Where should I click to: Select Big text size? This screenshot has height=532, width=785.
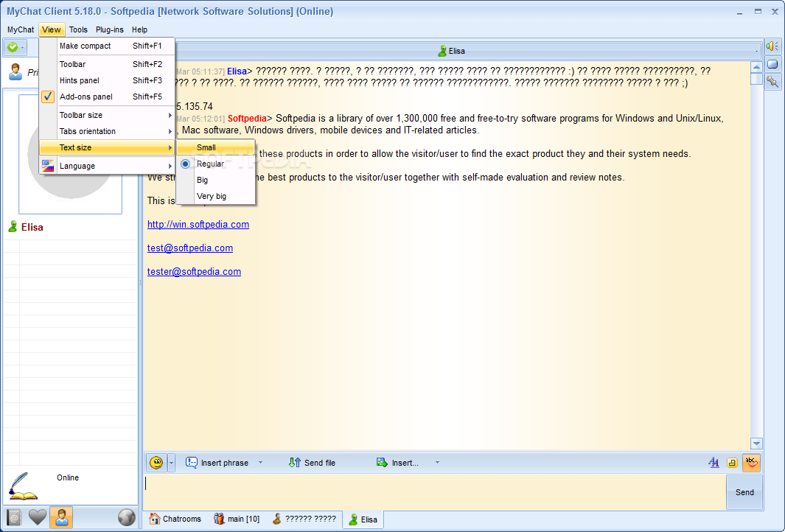point(216,180)
